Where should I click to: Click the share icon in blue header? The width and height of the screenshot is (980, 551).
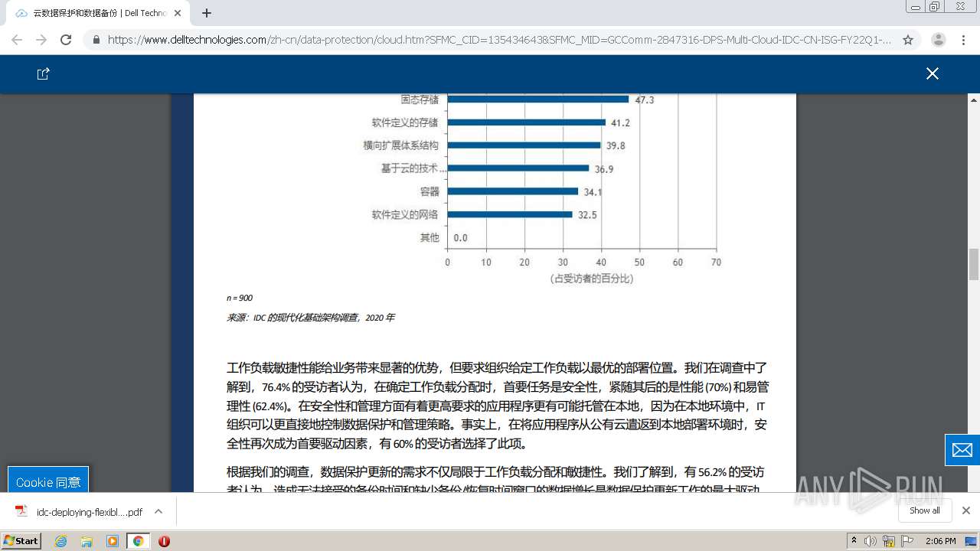[x=44, y=73]
